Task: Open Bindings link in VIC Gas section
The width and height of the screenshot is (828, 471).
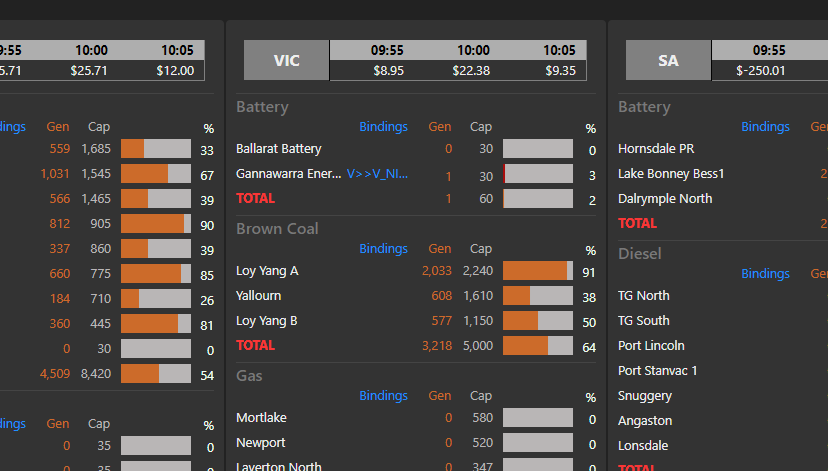Action: (383, 395)
